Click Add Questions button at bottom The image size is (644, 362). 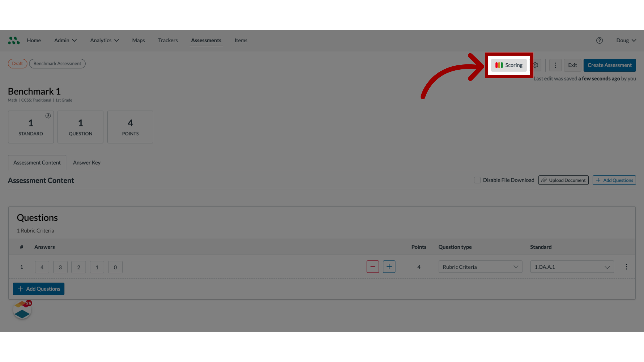click(39, 288)
